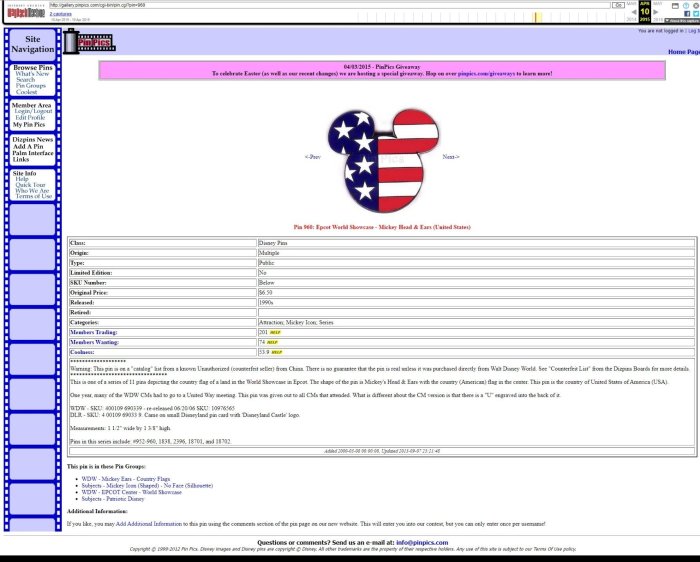This screenshot has height=562, width=700.
Task: Share capture on Twitter icon
Action: coord(696,14)
